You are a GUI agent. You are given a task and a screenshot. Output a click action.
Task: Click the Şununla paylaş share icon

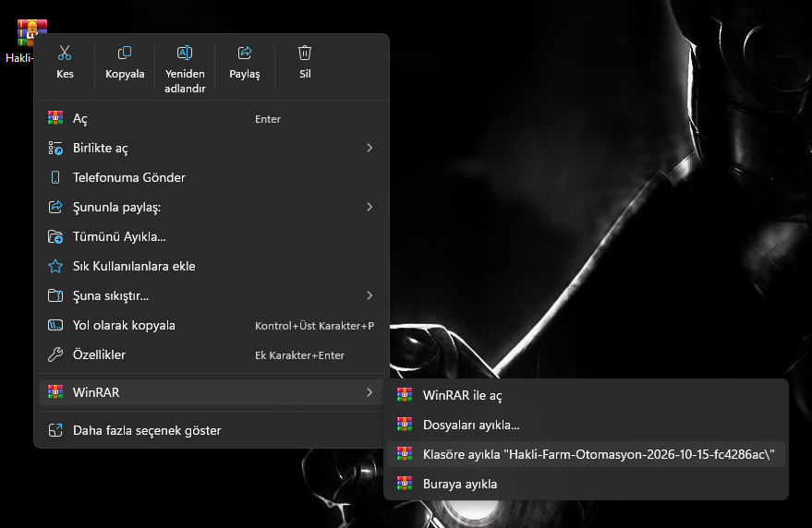[x=55, y=207]
